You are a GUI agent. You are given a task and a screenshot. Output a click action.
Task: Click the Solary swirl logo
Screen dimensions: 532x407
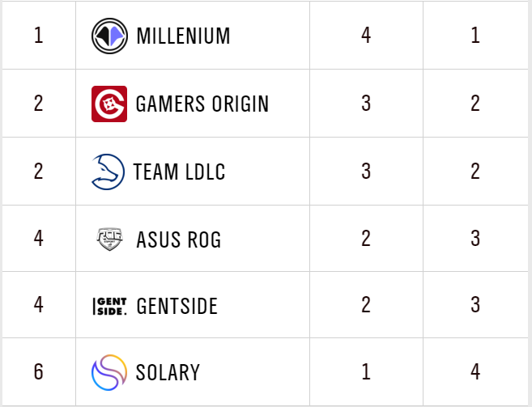point(109,372)
